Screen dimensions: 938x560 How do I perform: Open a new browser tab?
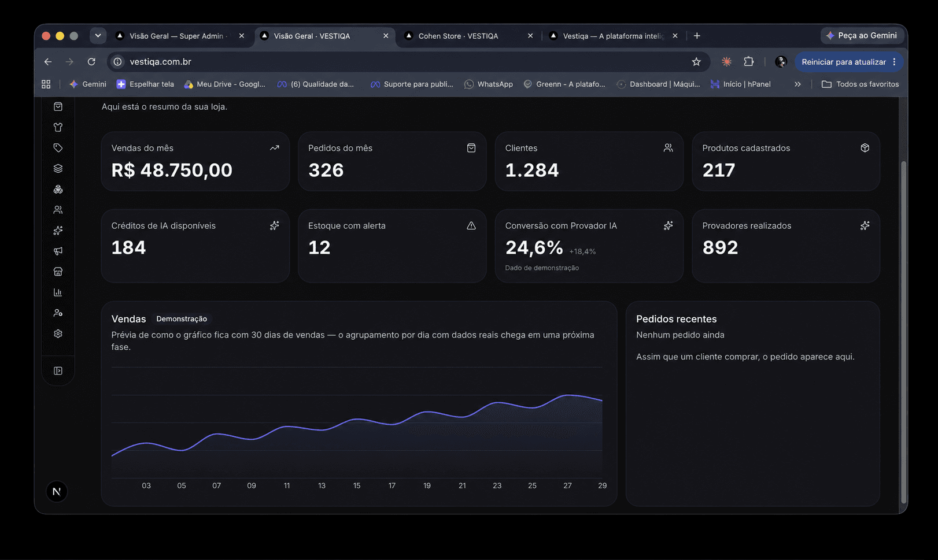pyautogui.click(x=697, y=36)
